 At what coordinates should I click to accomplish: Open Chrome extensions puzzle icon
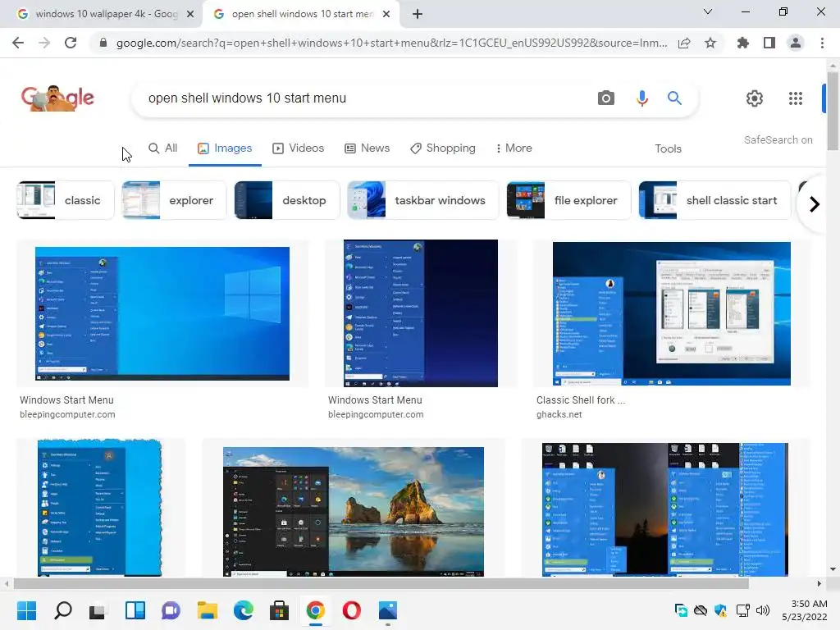[x=743, y=43]
